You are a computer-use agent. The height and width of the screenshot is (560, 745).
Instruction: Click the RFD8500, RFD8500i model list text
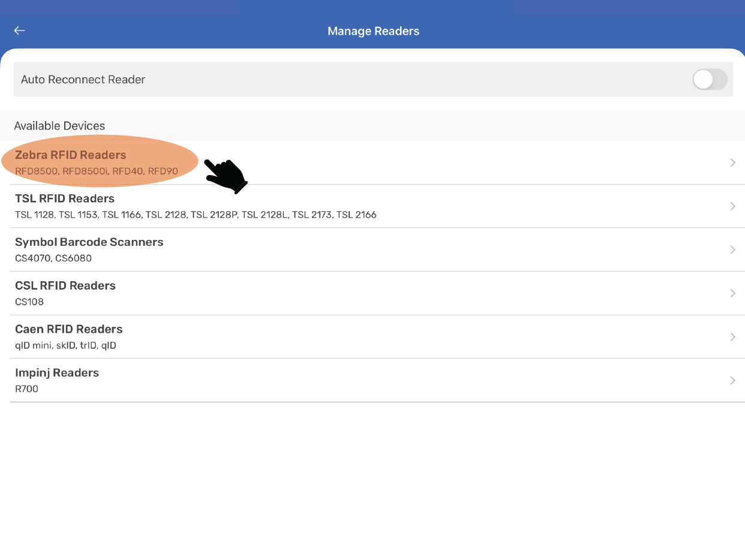[97, 171]
